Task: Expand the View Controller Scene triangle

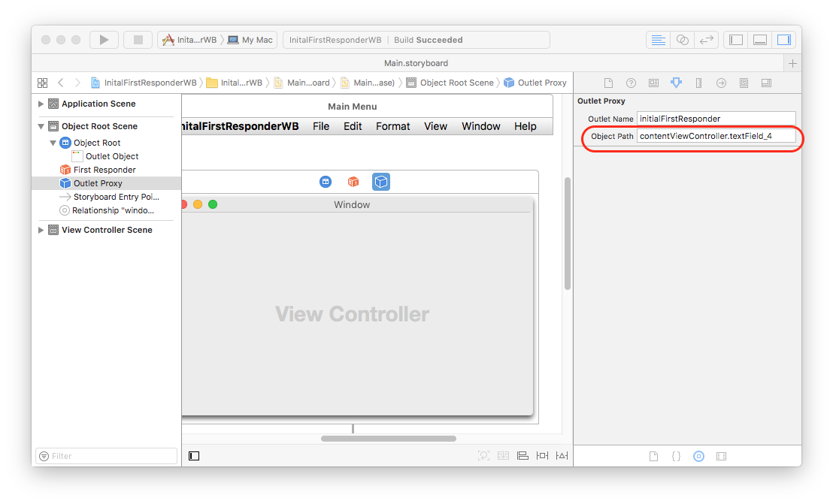Action: coord(41,230)
